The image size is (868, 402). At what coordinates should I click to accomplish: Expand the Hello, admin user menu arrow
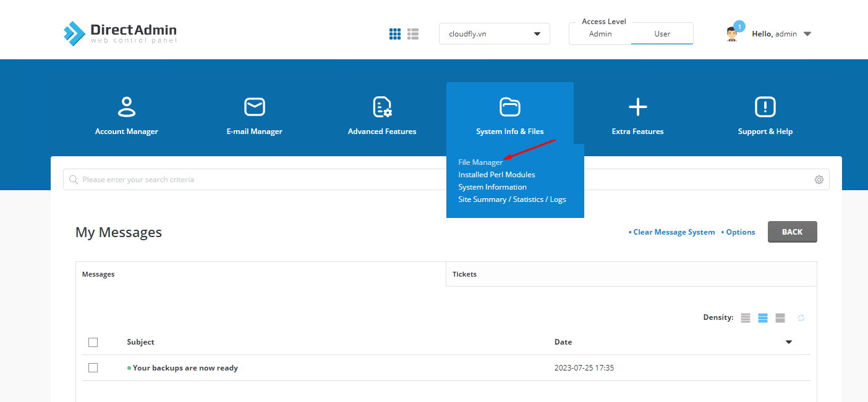coord(807,35)
